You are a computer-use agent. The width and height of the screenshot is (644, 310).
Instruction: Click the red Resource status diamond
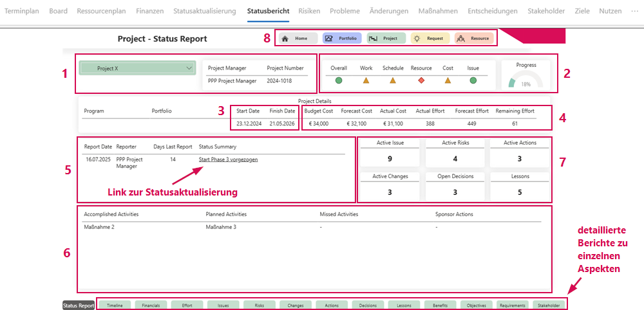coord(421,80)
